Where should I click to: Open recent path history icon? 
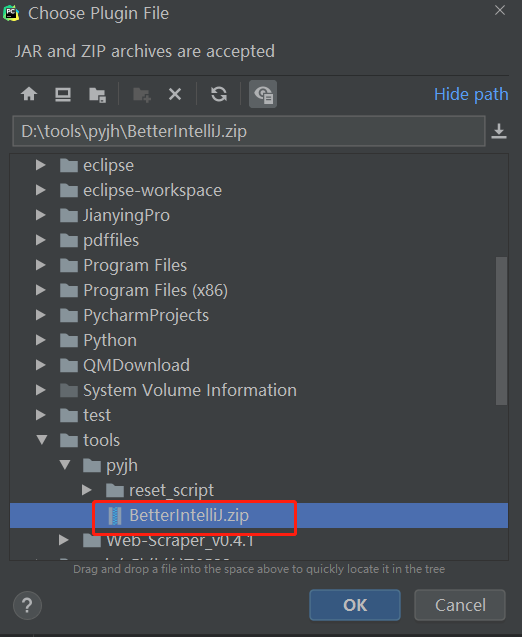coord(499,131)
